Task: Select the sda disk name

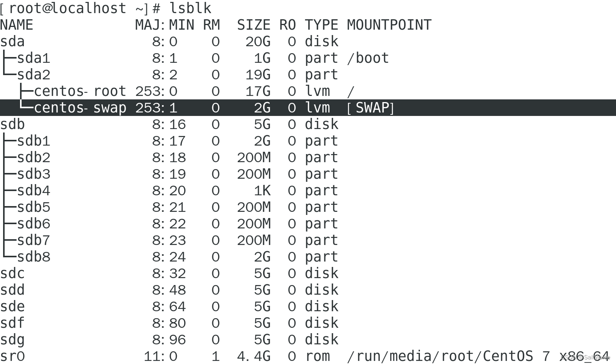Action: tap(12, 42)
